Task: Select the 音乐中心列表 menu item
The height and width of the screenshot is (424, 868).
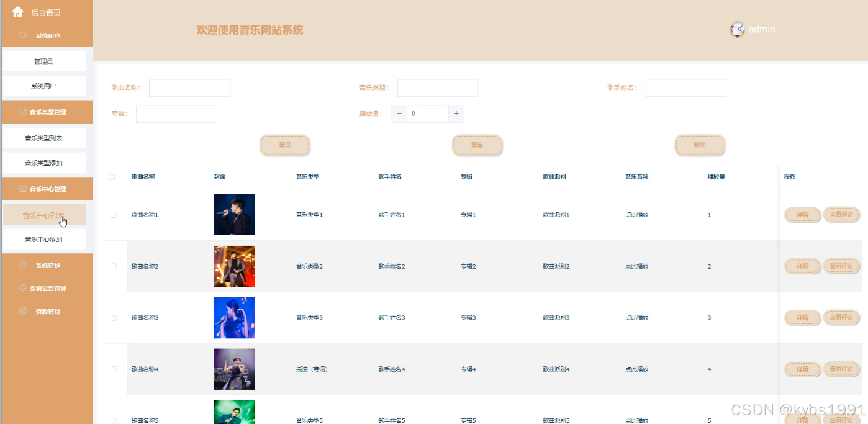Action: click(x=44, y=215)
